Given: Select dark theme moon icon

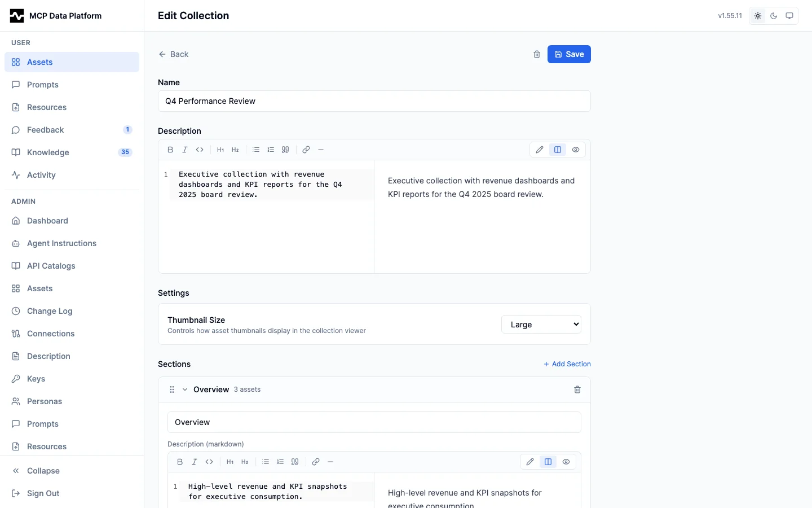Looking at the screenshot, I should click(x=774, y=16).
